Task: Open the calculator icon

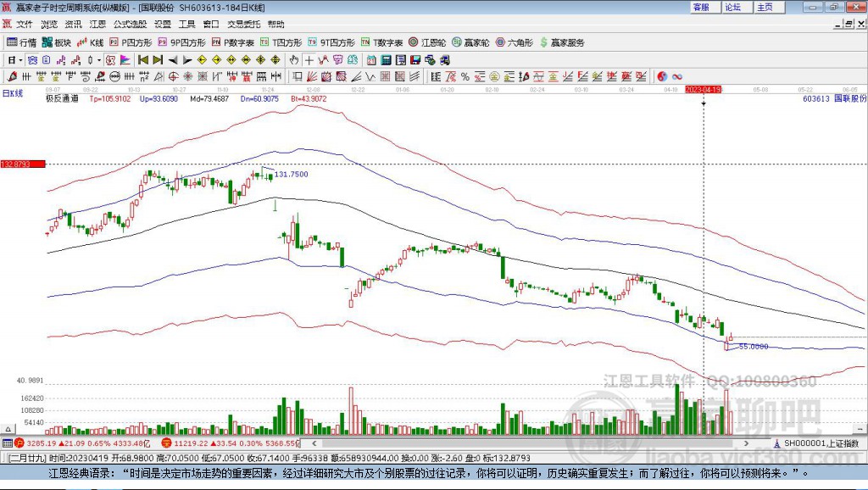Action: (x=386, y=60)
